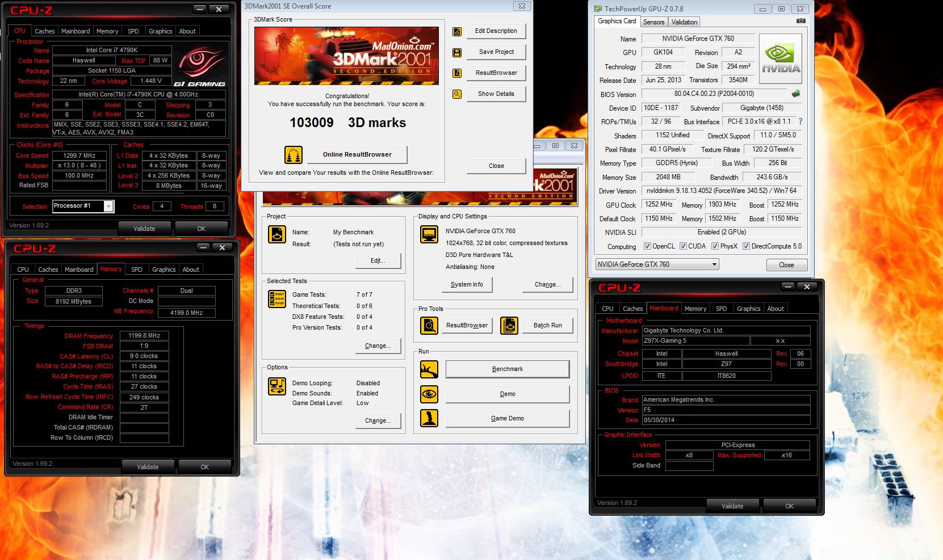943x560 pixels.
Task: Click the Z97X-Gaming 5 model field
Action: (x=695, y=341)
